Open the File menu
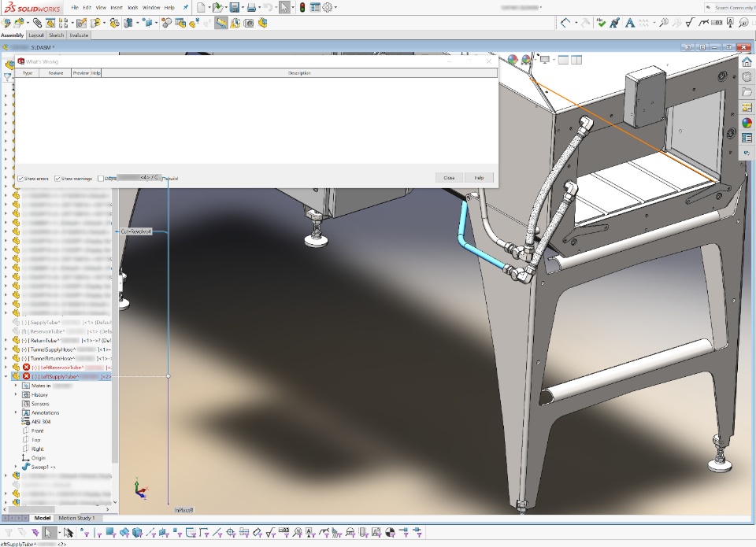The image size is (756, 547). click(x=75, y=7)
